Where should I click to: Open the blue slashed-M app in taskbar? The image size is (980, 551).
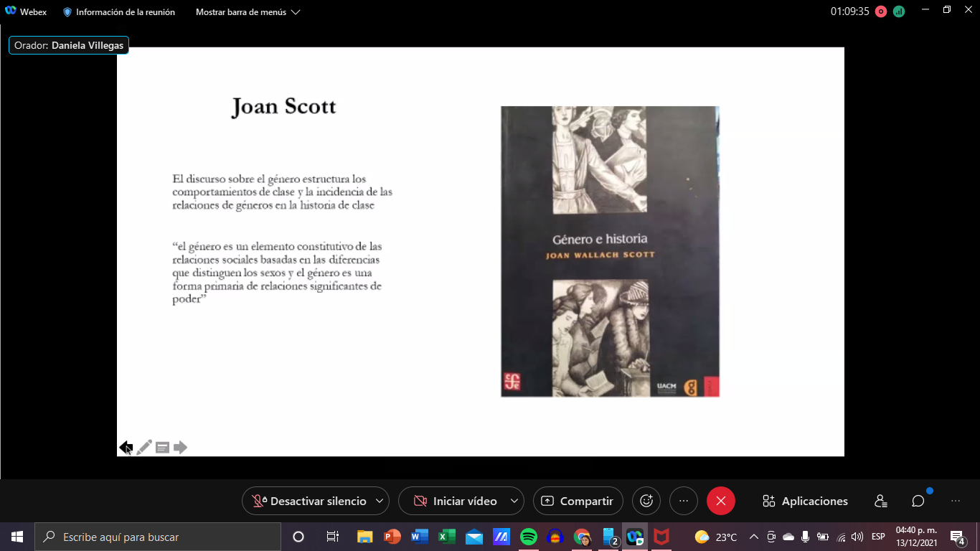pos(501,537)
